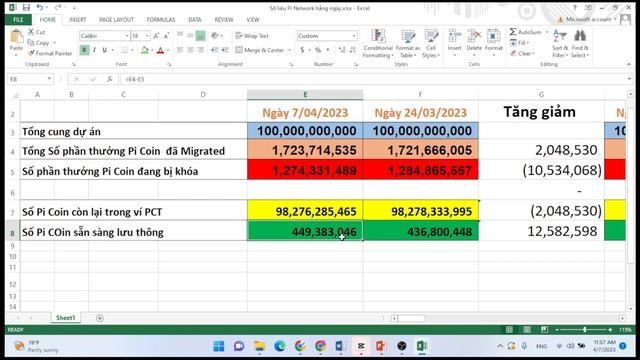
Task: Open the font size dropdown
Action: pyautogui.click(x=147, y=36)
